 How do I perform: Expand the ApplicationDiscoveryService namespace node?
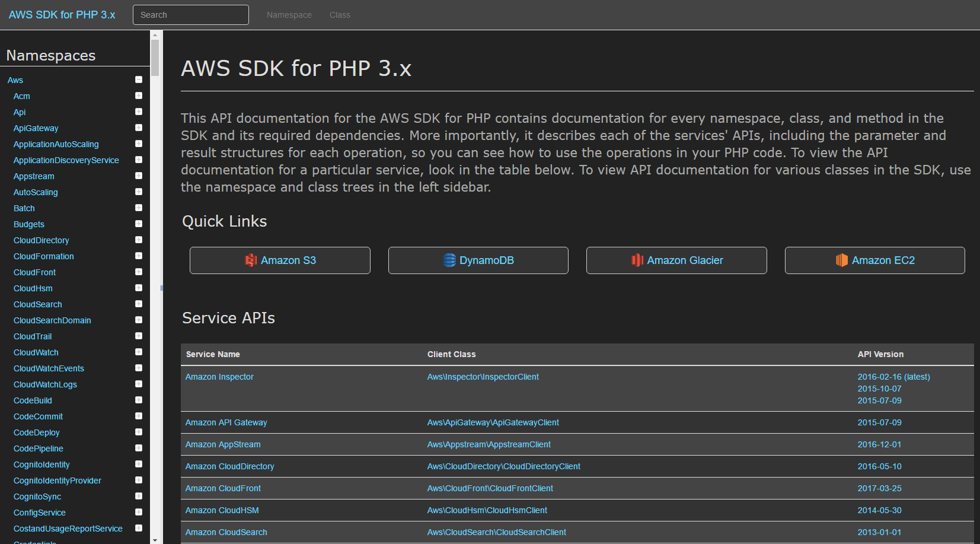pyautogui.click(x=139, y=160)
